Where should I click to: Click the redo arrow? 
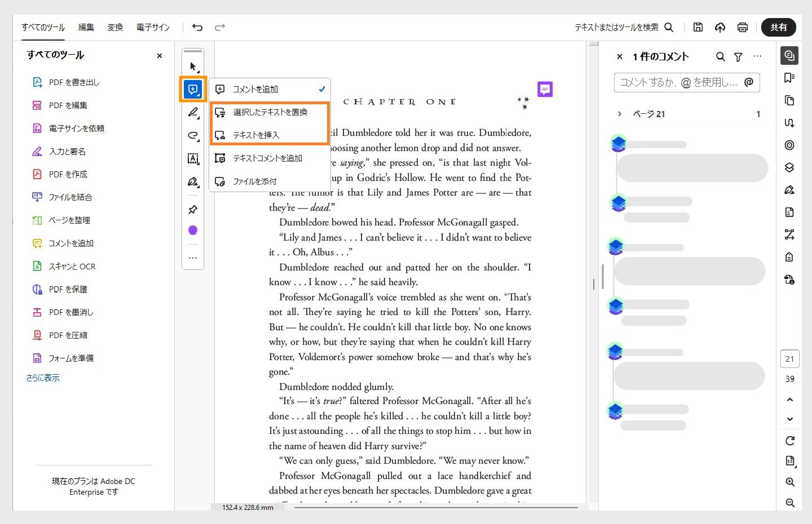tap(220, 27)
